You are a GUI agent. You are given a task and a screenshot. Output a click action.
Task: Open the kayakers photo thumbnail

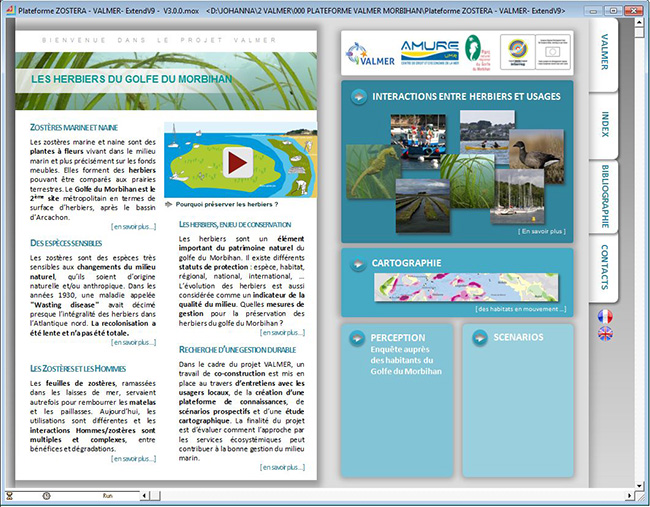coord(485,132)
